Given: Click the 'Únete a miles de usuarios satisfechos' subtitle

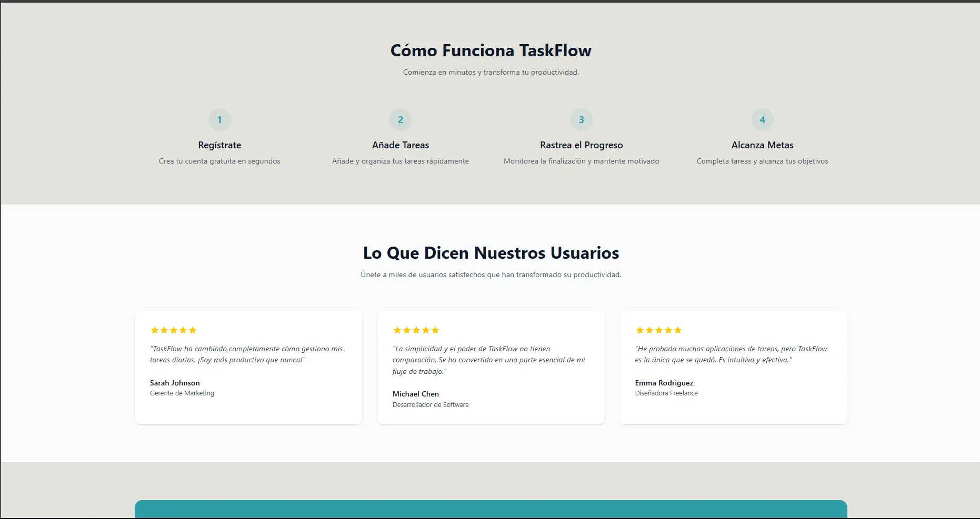Looking at the screenshot, I should (491, 274).
